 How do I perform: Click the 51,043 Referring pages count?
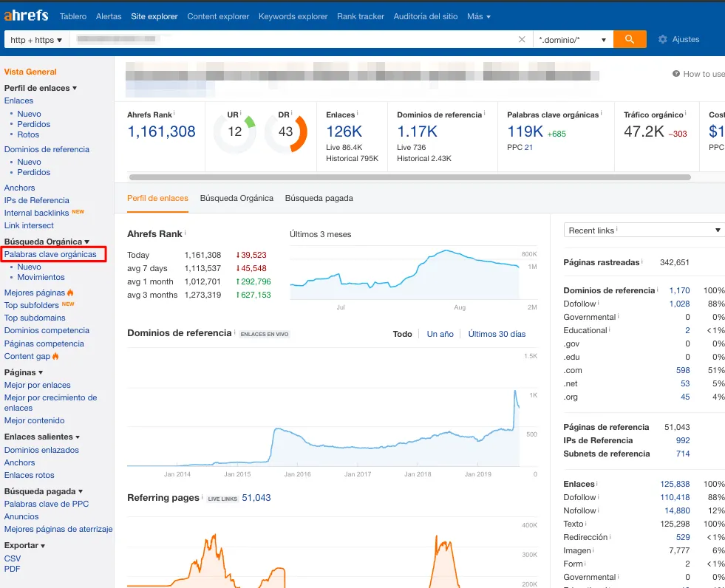256,498
